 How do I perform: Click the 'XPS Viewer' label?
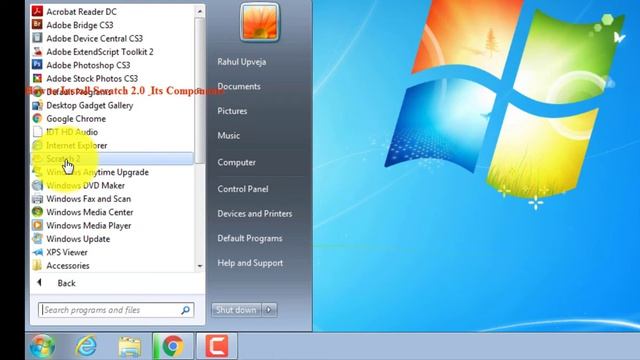(67, 252)
